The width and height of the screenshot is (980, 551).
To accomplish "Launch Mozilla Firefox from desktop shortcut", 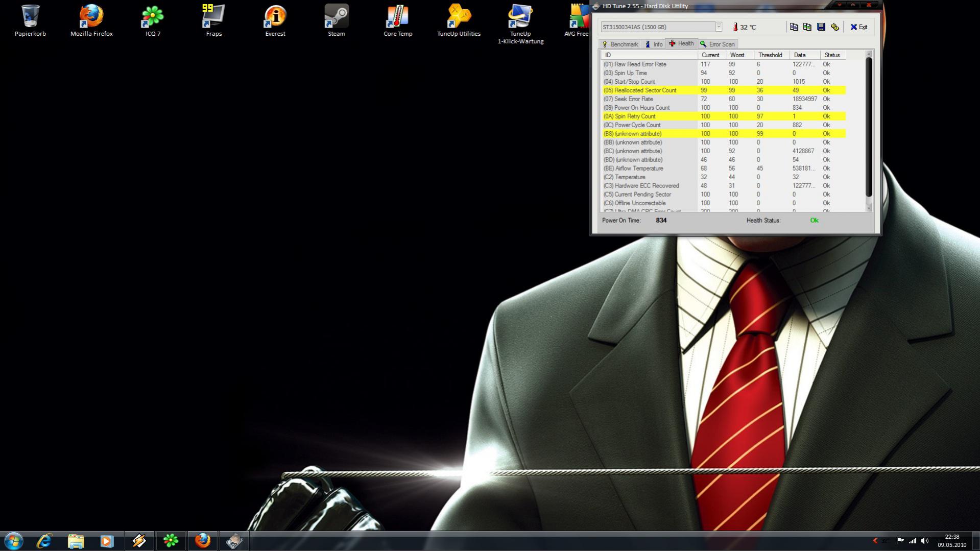I will coord(91,21).
